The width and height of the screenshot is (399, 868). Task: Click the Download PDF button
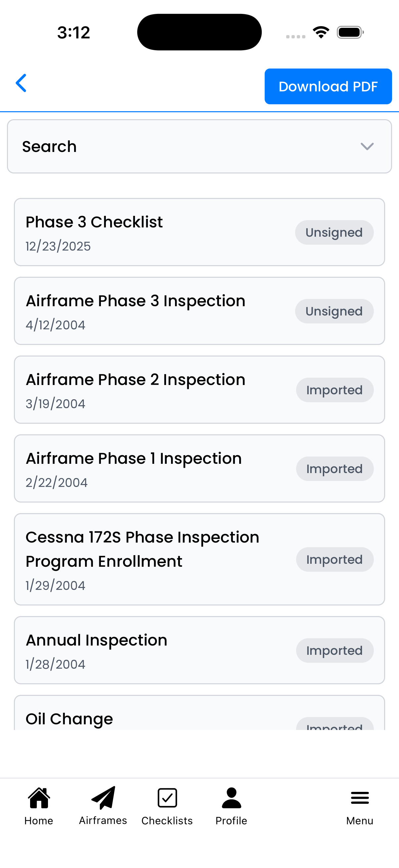(x=328, y=87)
